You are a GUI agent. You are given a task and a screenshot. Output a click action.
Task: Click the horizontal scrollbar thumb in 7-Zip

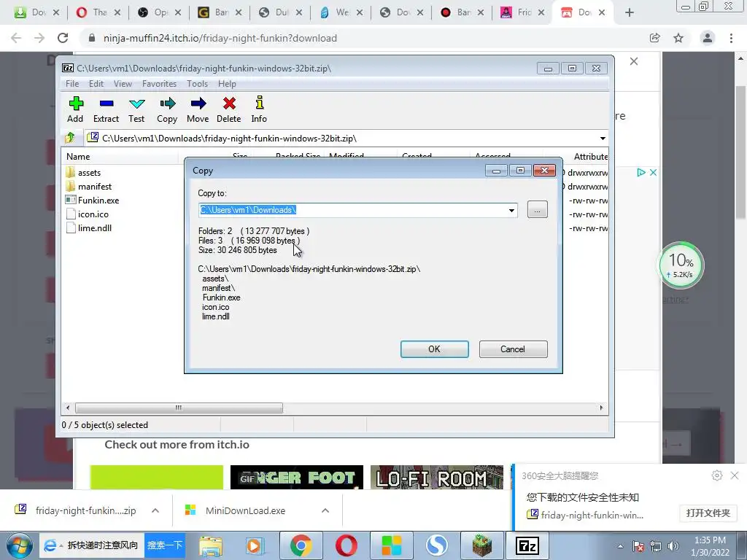pyautogui.click(x=179, y=408)
